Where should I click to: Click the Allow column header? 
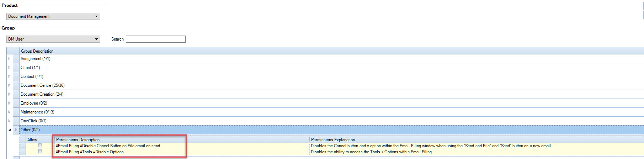point(40,140)
